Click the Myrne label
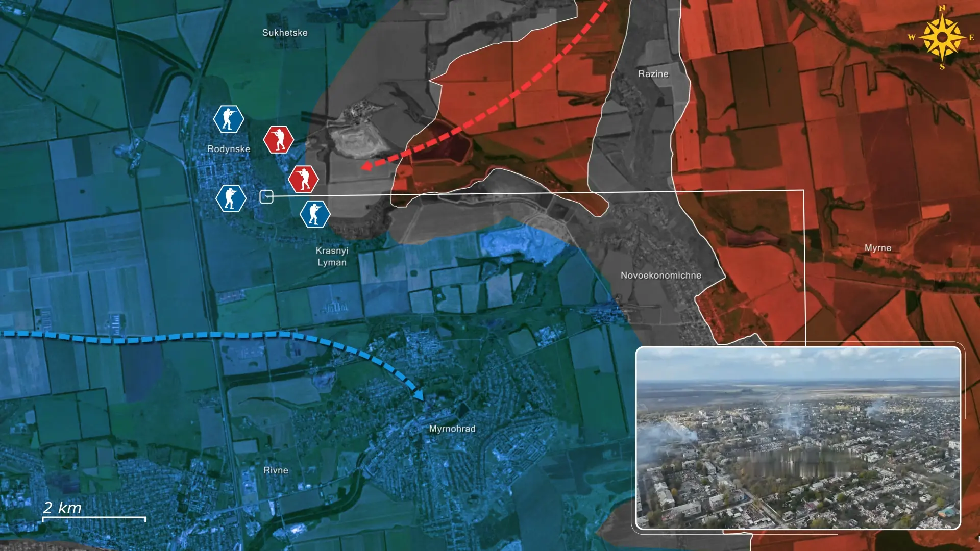The height and width of the screenshot is (551, 980). click(877, 248)
